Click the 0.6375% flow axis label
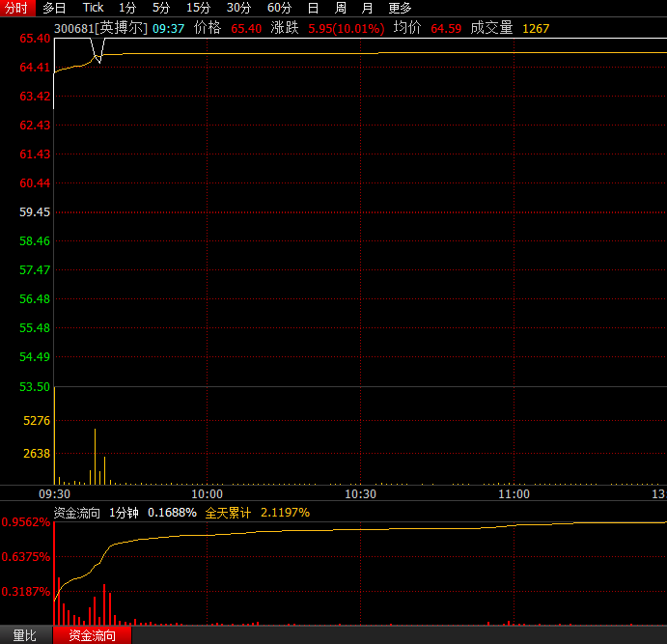Image resolution: width=667 pixels, height=644 pixels. [26, 556]
